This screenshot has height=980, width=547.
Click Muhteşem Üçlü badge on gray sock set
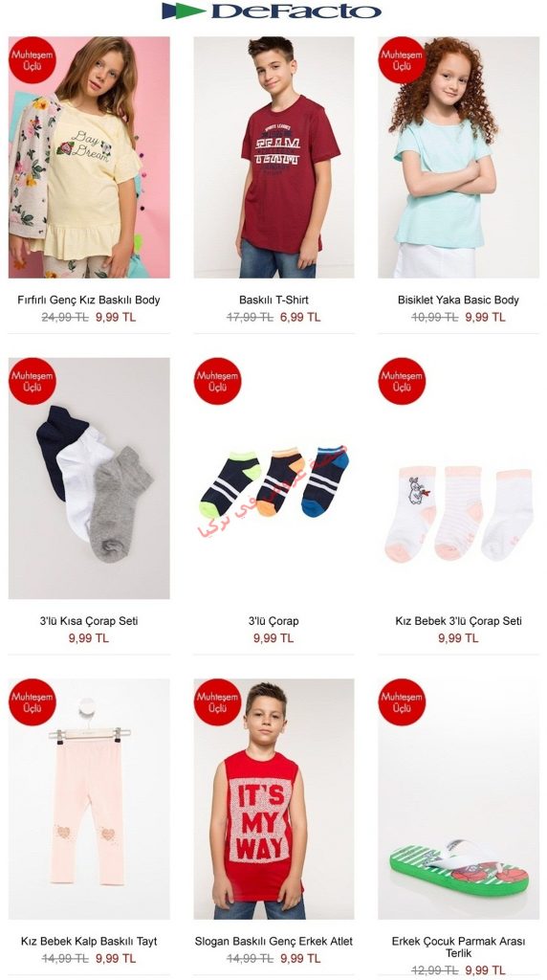tap(33, 381)
